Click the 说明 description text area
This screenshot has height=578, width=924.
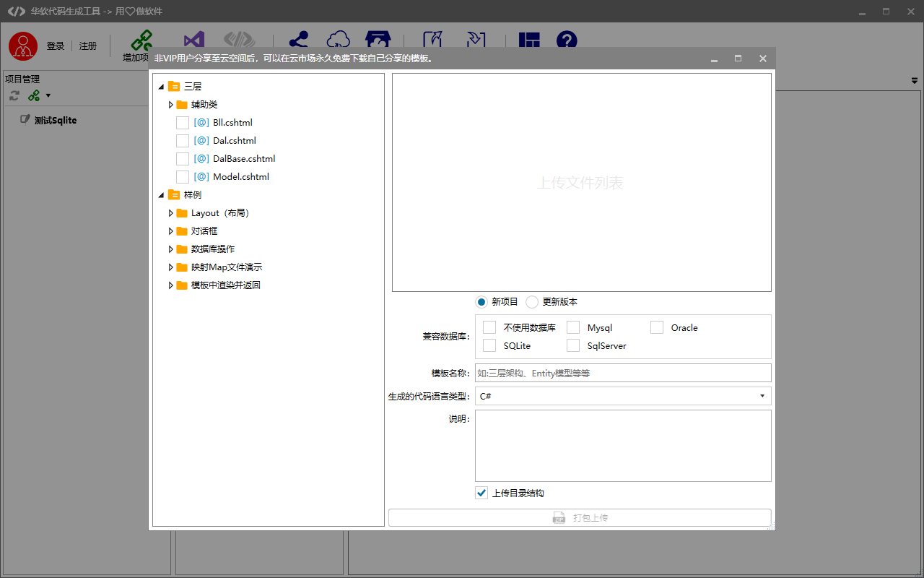(x=623, y=446)
